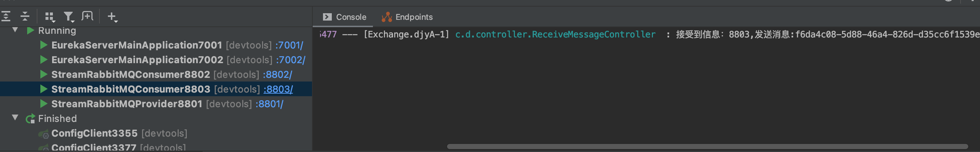Viewport: 980px width, 152px height.
Task: Click the Finished group rerun icon
Action: [30, 119]
